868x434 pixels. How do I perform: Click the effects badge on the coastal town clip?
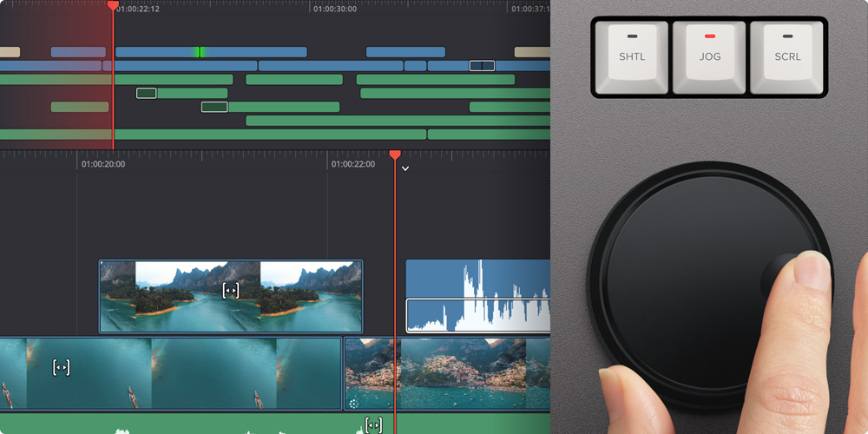[353, 403]
